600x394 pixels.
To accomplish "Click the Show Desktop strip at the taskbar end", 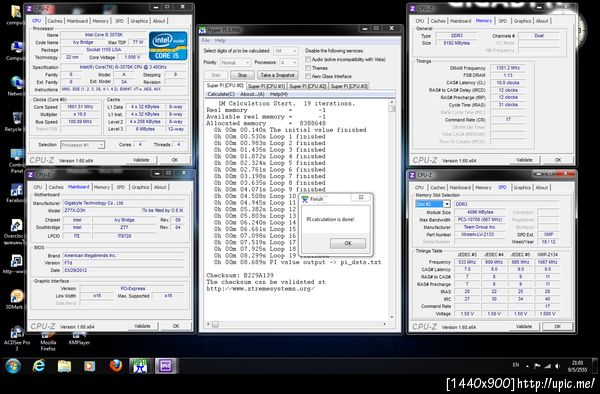I will (595, 366).
